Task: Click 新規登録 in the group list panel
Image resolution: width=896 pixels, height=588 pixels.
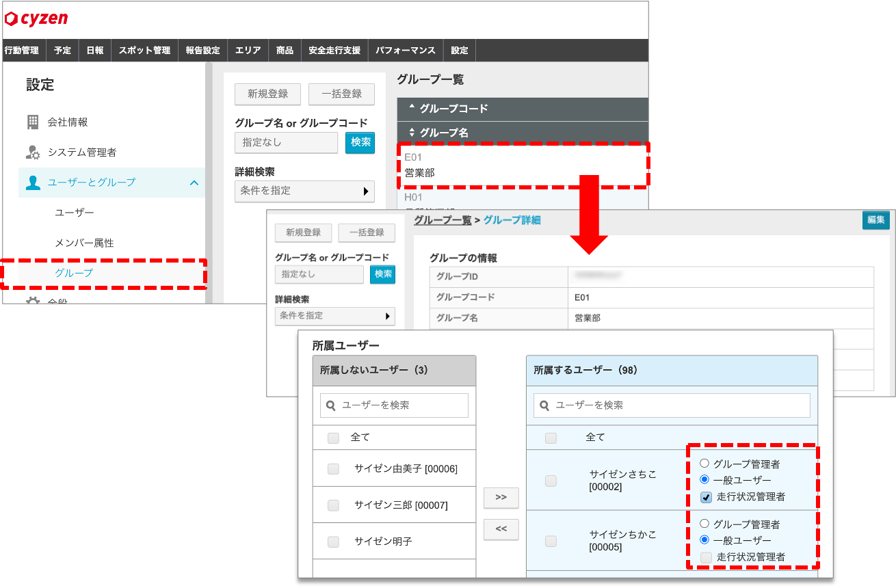Action: 268,94
